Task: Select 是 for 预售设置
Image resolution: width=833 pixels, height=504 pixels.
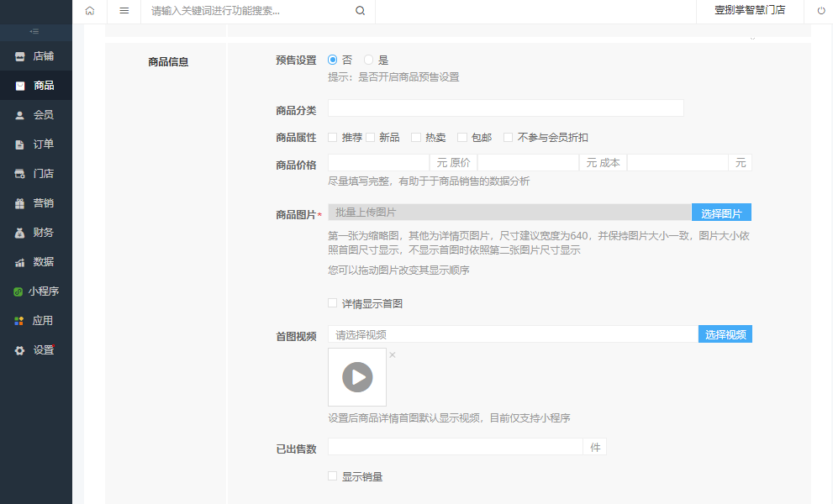Action: pos(368,60)
